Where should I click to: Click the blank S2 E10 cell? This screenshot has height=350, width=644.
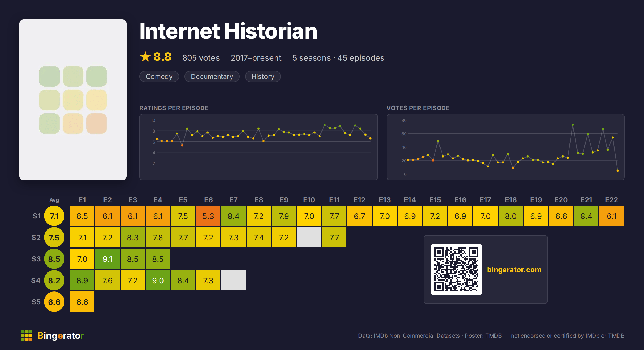[309, 237]
